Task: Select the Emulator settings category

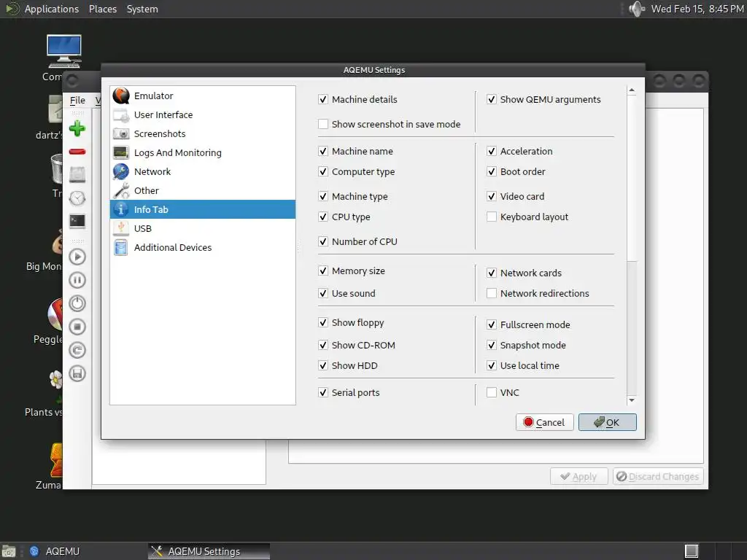Action: [x=203, y=96]
